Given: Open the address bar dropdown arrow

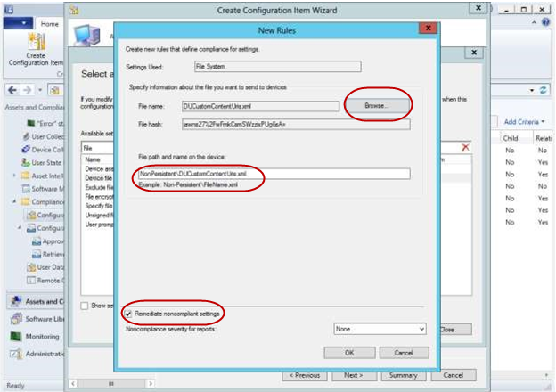Looking at the screenshot, I should (532, 90).
